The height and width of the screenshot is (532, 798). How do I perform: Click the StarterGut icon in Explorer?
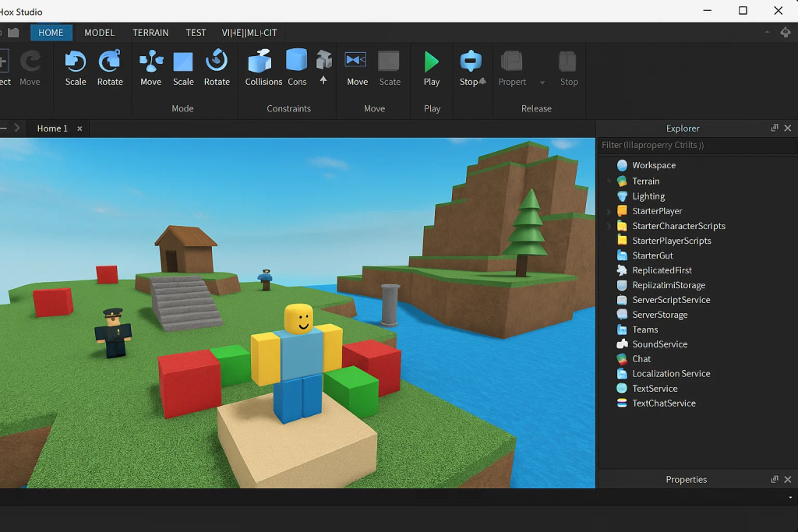(x=622, y=255)
